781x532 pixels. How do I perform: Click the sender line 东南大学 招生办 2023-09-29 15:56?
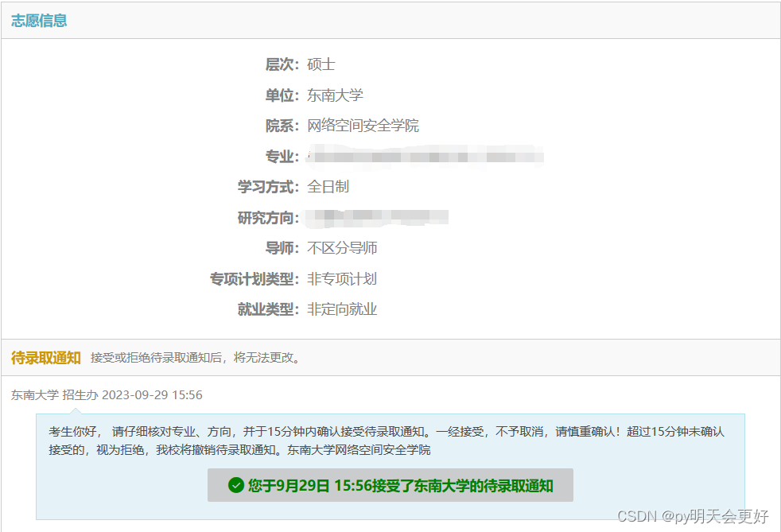107,395
